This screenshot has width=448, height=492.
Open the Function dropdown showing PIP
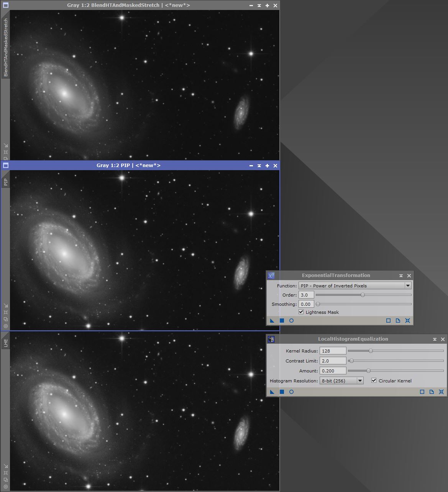[408, 285]
